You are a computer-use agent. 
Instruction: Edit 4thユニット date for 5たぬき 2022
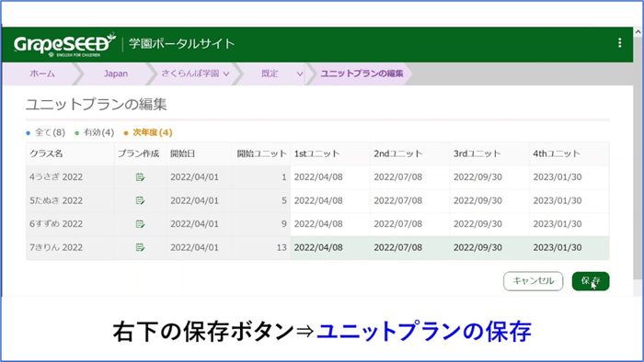(x=569, y=200)
